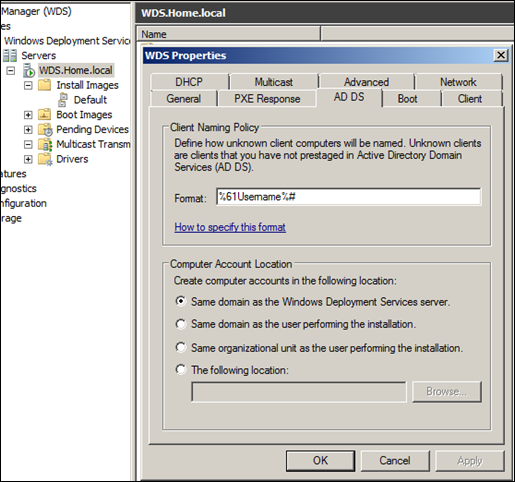This screenshot has width=515, height=482.
Task: Click the Browse... button
Action: 447,391
